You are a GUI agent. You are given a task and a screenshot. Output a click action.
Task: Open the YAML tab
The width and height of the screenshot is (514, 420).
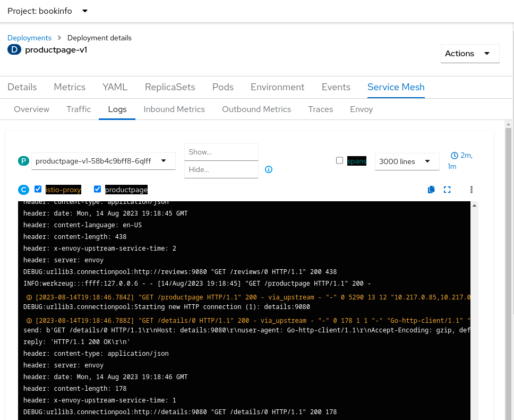tap(115, 87)
